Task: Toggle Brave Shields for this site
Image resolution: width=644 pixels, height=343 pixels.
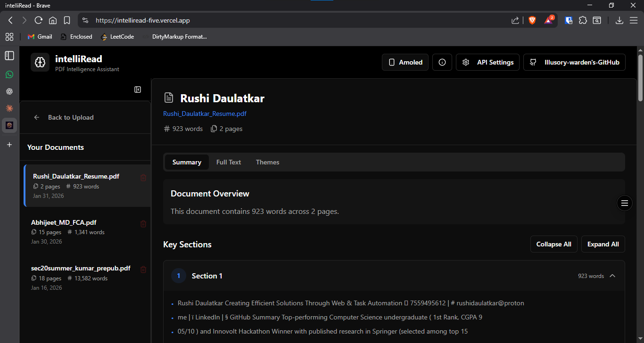Action: coord(532,20)
